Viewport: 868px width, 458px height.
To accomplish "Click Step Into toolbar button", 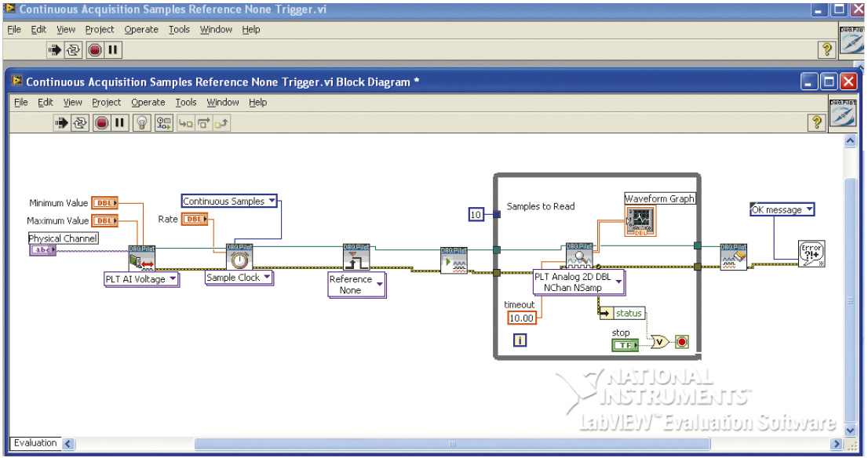I will [185, 123].
